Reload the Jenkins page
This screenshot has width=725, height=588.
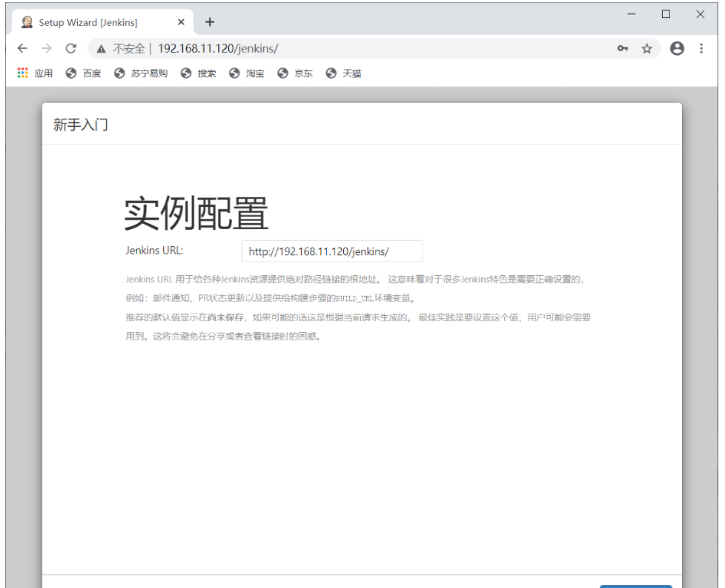pos(70,48)
